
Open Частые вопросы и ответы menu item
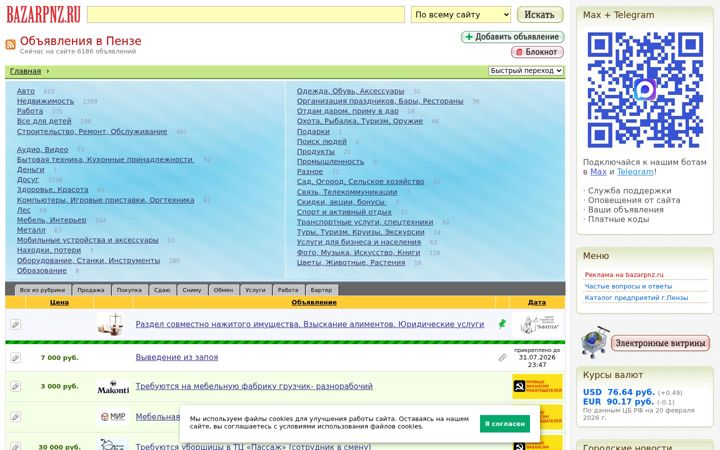click(x=628, y=286)
